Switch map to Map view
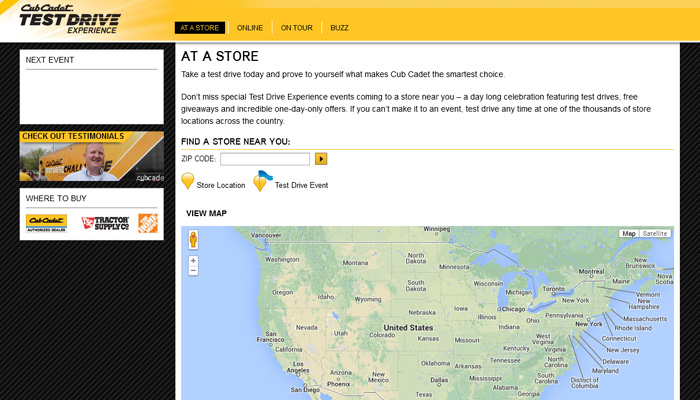 point(629,233)
